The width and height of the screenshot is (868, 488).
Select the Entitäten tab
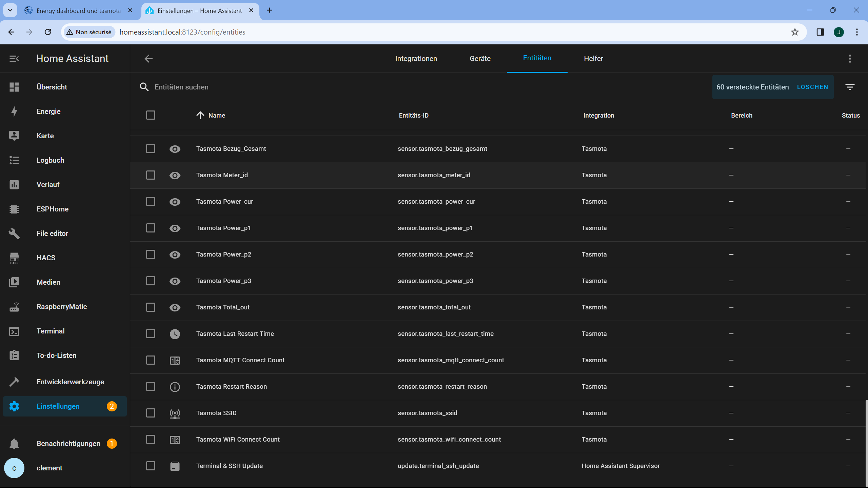click(537, 58)
